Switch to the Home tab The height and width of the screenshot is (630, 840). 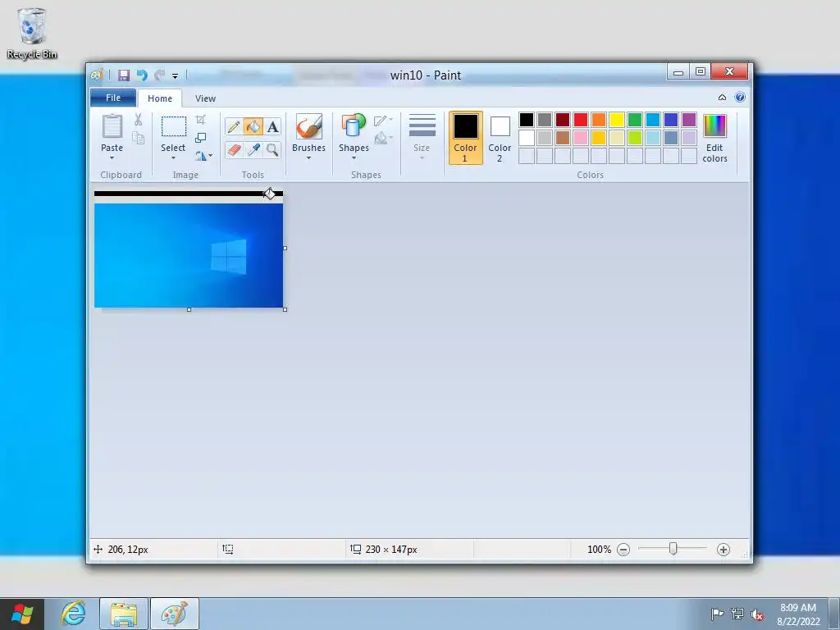pos(160,98)
